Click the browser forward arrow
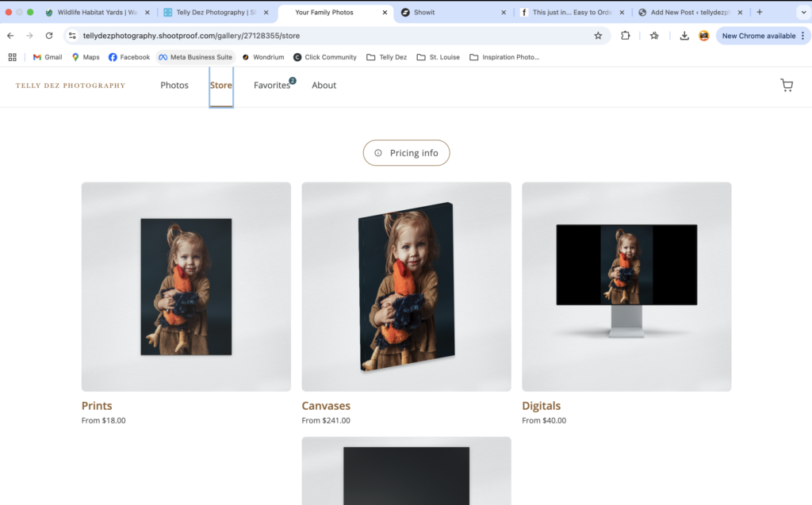 pos(29,36)
